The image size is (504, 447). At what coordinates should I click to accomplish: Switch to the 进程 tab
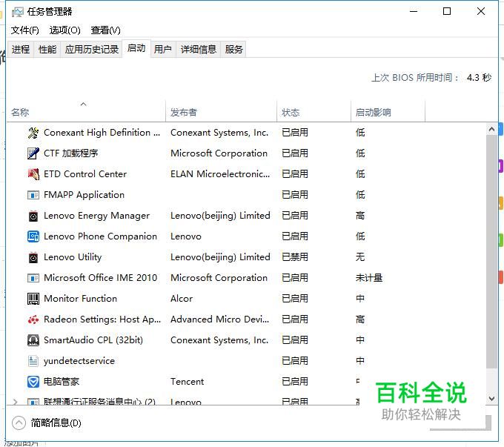[x=21, y=50]
